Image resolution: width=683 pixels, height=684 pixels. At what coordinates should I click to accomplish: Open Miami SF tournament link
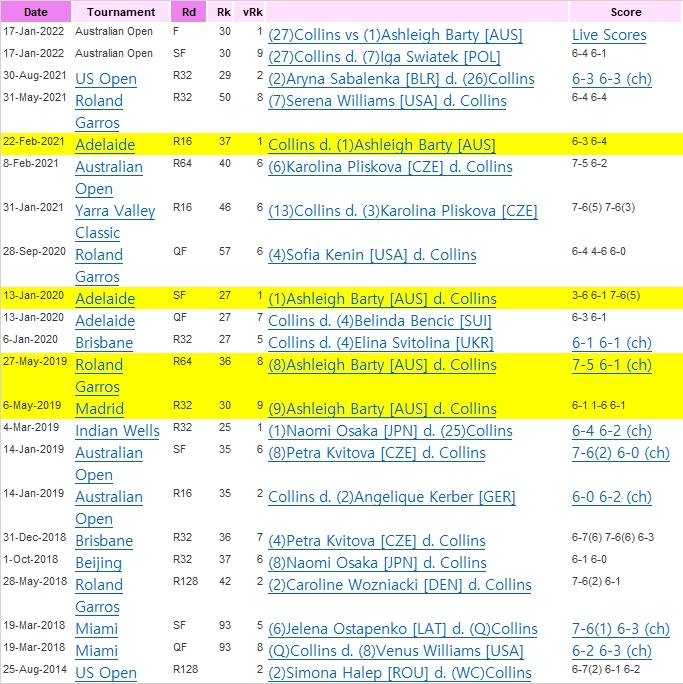pyautogui.click(x=96, y=629)
